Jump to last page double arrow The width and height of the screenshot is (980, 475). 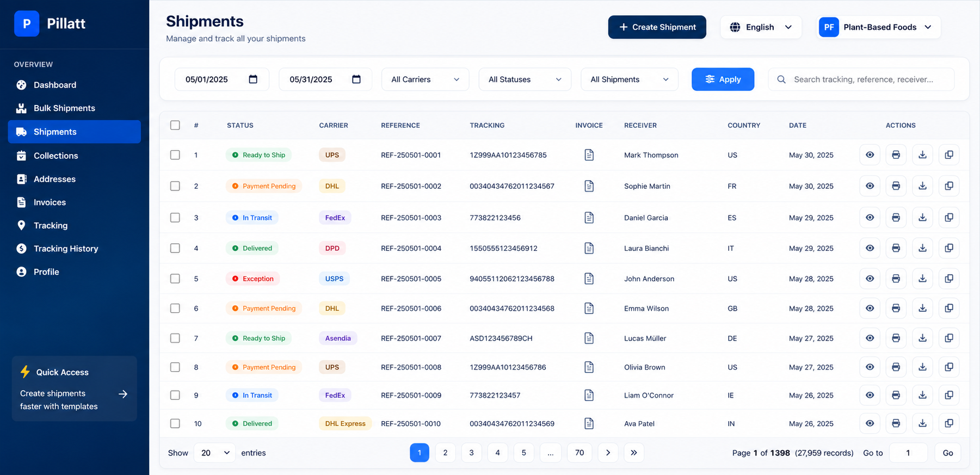(634, 453)
